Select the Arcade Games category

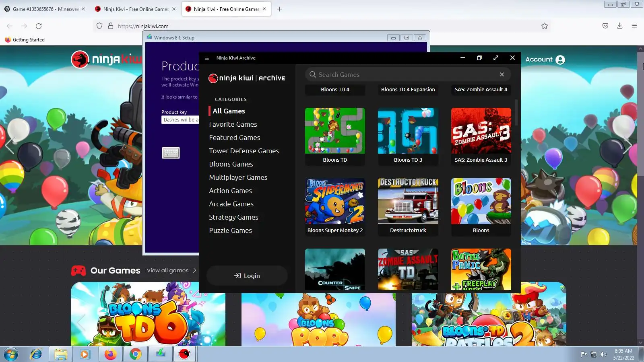click(x=231, y=204)
